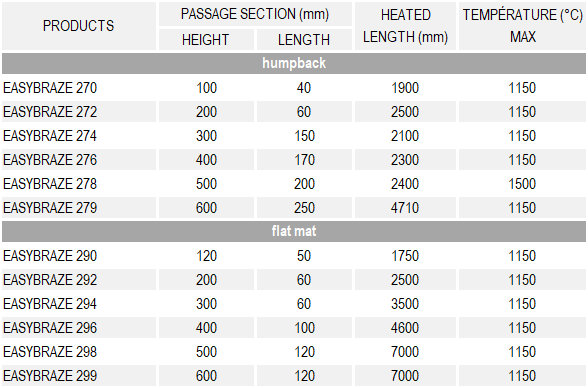Click the 1750 heated length value
Screen dimensions: 588x388
coord(405,256)
